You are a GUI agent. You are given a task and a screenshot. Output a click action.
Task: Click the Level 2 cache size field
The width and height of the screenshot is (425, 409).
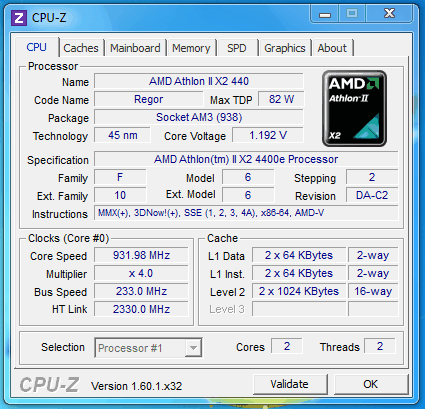click(x=299, y=291)
